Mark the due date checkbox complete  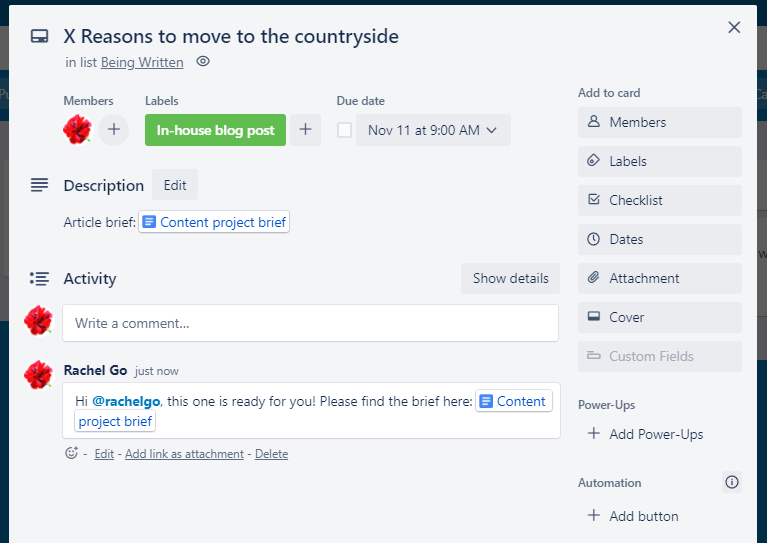tap(344, 130)
